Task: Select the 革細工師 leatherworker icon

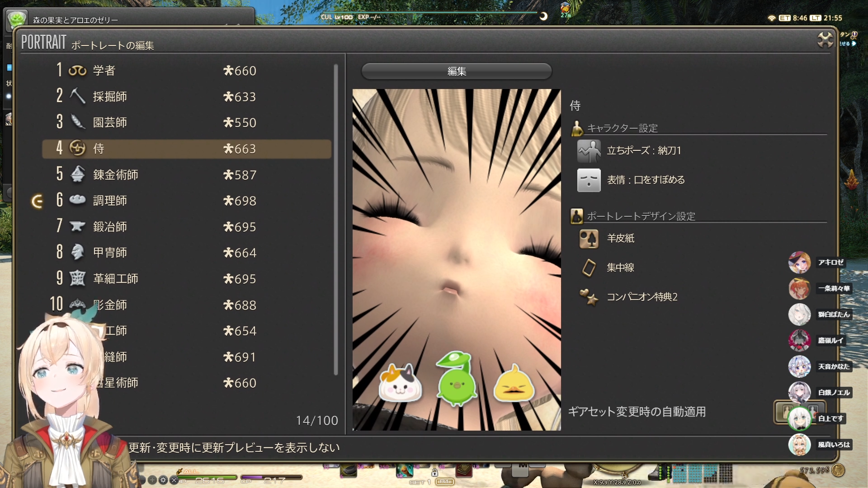Action: 77,278
